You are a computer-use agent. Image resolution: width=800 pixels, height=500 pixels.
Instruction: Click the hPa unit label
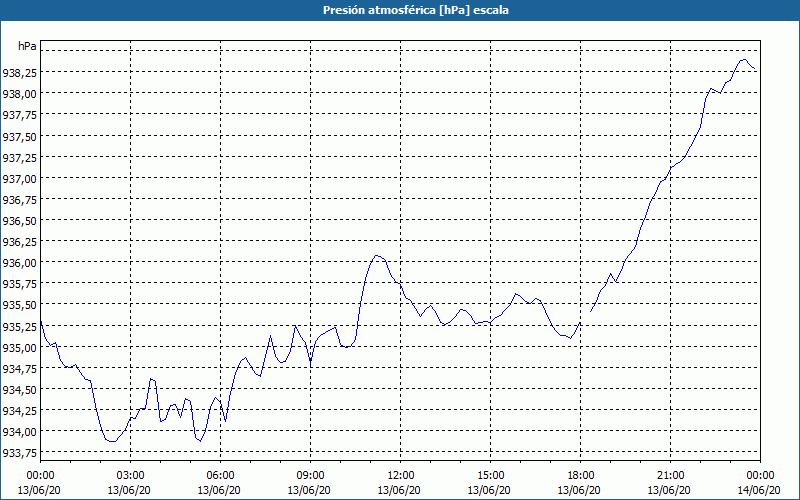click(x=27, y=46)
